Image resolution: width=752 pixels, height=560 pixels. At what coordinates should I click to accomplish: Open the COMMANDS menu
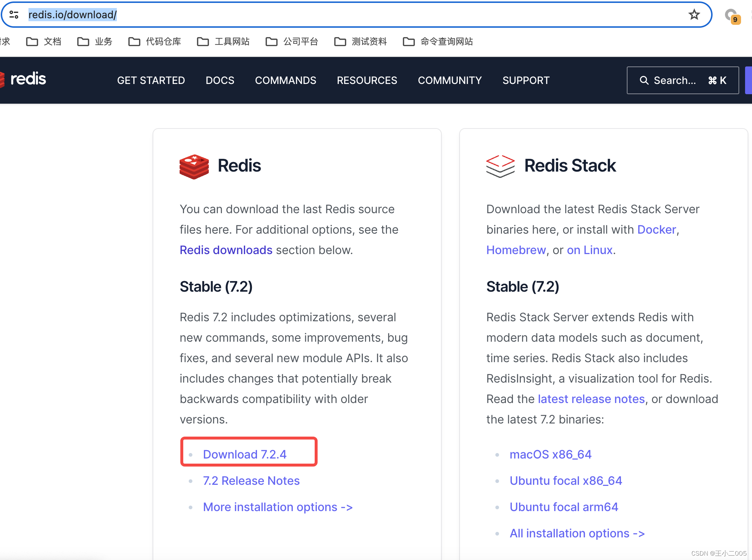point(286,80)
